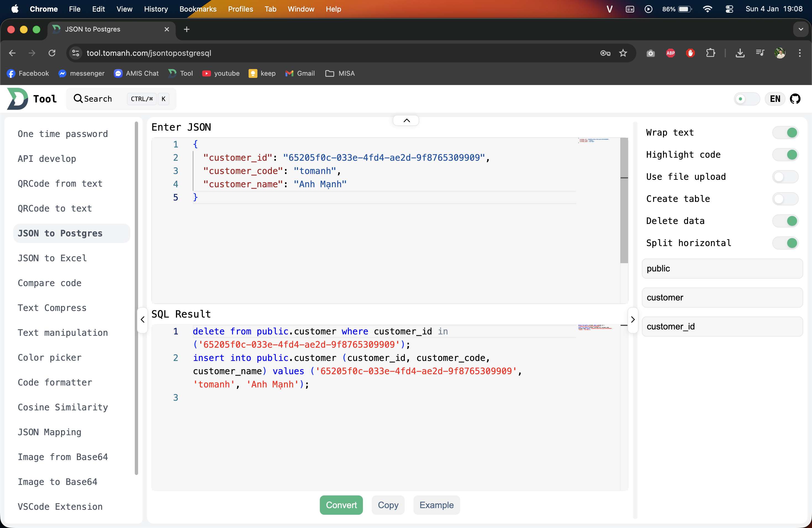Open the GitHub link icon
This screenshot has height=528, width=812.
[796, 99]
